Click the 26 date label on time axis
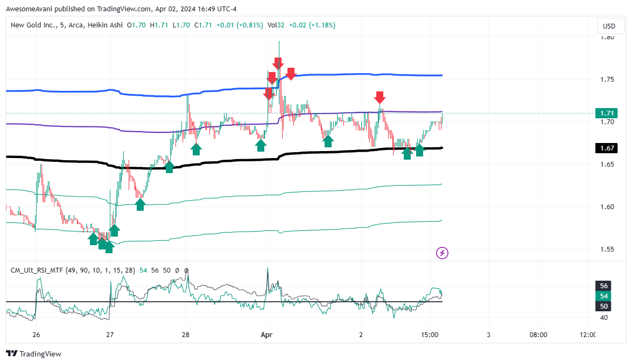This screenshot has height=364, width=632. coord(36,334)
